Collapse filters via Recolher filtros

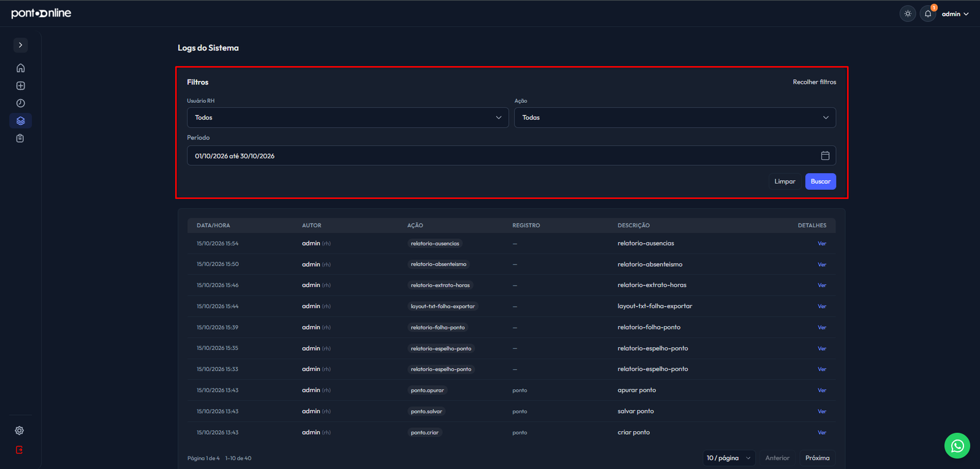pos(814,82)
